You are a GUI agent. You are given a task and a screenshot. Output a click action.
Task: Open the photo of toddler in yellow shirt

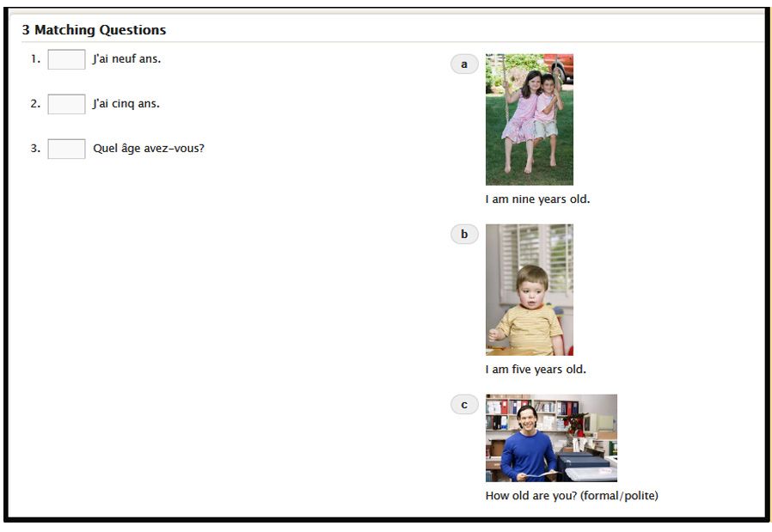530,290
